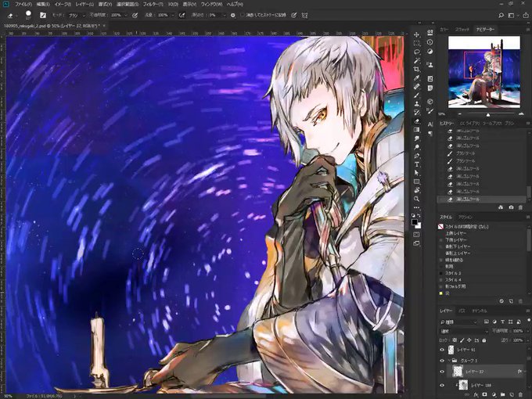Delete current history state trash icon

[520, 207]
